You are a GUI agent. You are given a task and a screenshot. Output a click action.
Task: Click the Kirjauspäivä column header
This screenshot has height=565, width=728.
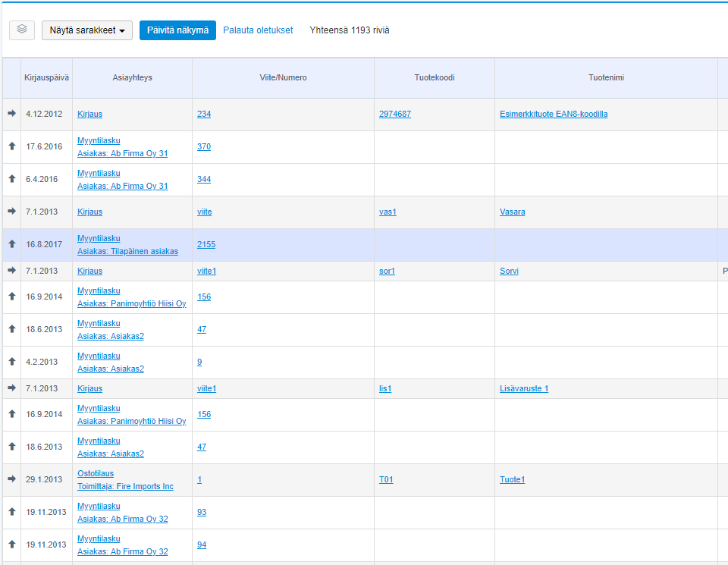46,77
